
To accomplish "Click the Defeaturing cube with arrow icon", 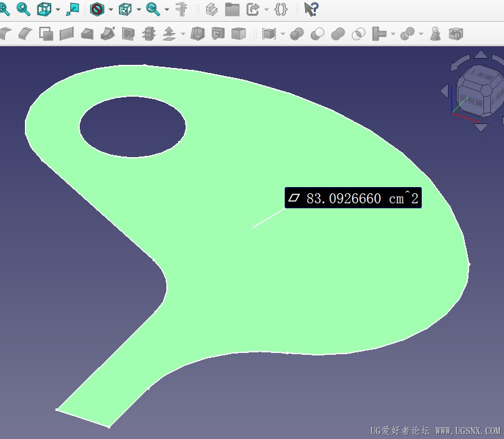I will [x=456, y=34].
